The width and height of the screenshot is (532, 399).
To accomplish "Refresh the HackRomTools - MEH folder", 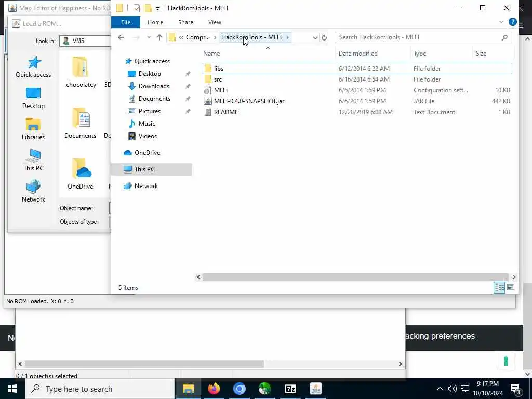I will (324, 37).
